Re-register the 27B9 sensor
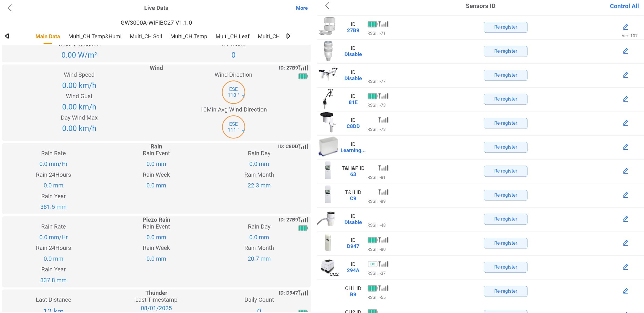The image size is (644, 313). coord(505,27)
